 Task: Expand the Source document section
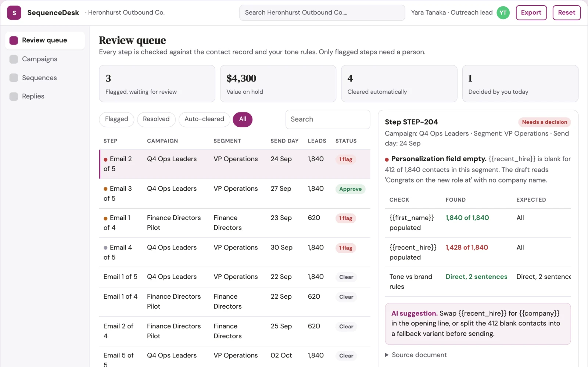coord(416,355)
